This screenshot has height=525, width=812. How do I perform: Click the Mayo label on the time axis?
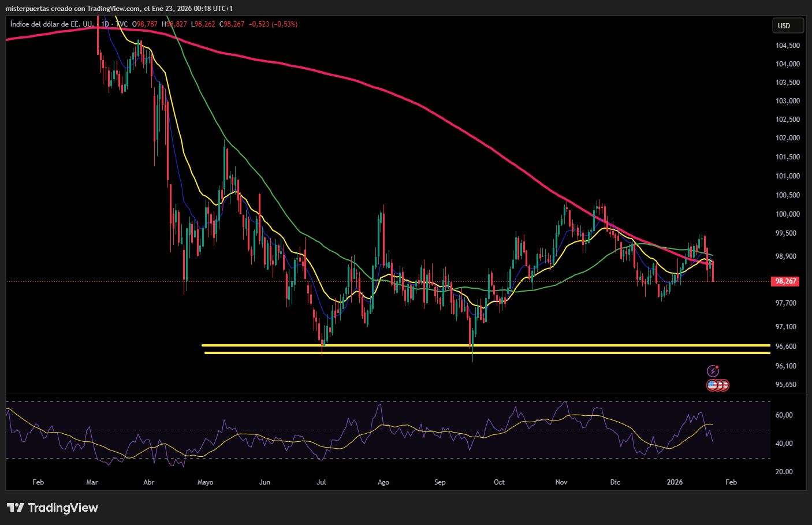205,482
